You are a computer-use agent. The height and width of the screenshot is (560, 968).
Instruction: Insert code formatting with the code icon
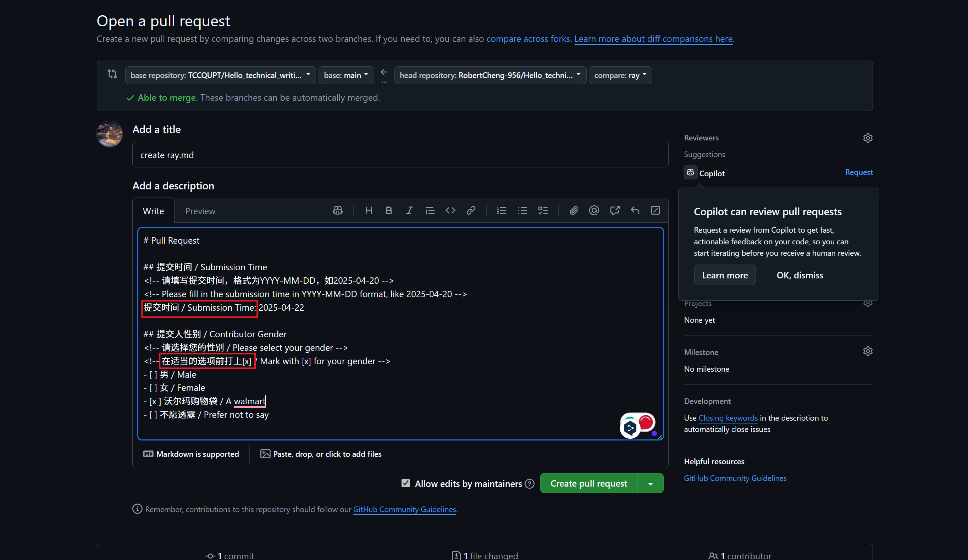(450, 210)
